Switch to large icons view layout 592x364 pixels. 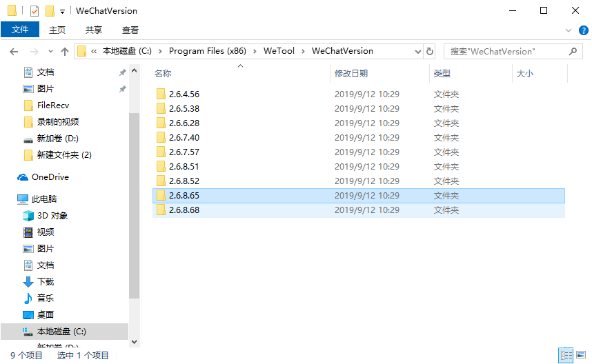click(x=581, y=355)
